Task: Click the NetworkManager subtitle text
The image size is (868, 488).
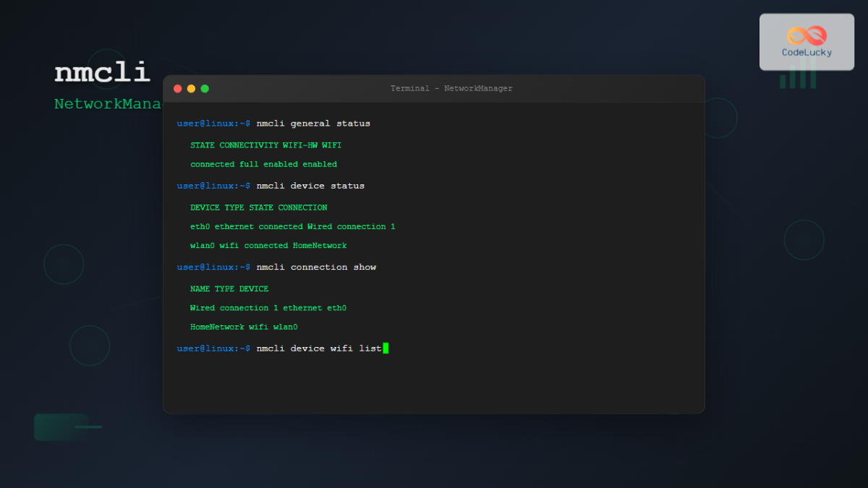Action: (x=109, y=103)
